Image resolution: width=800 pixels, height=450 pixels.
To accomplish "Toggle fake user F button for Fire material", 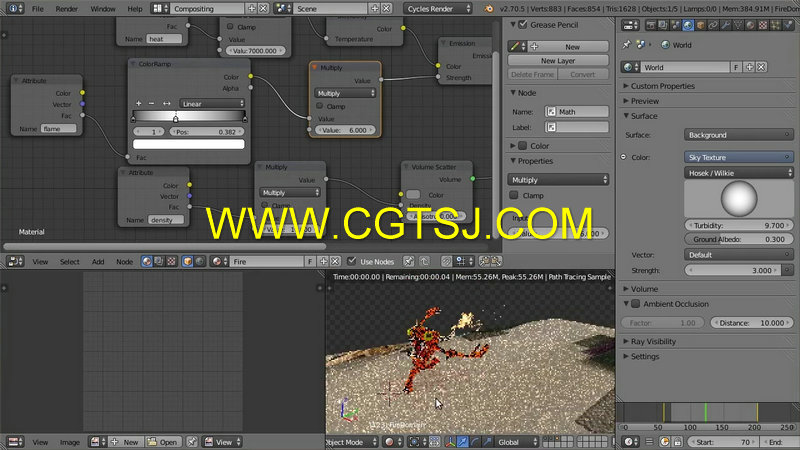I will 310,261.
